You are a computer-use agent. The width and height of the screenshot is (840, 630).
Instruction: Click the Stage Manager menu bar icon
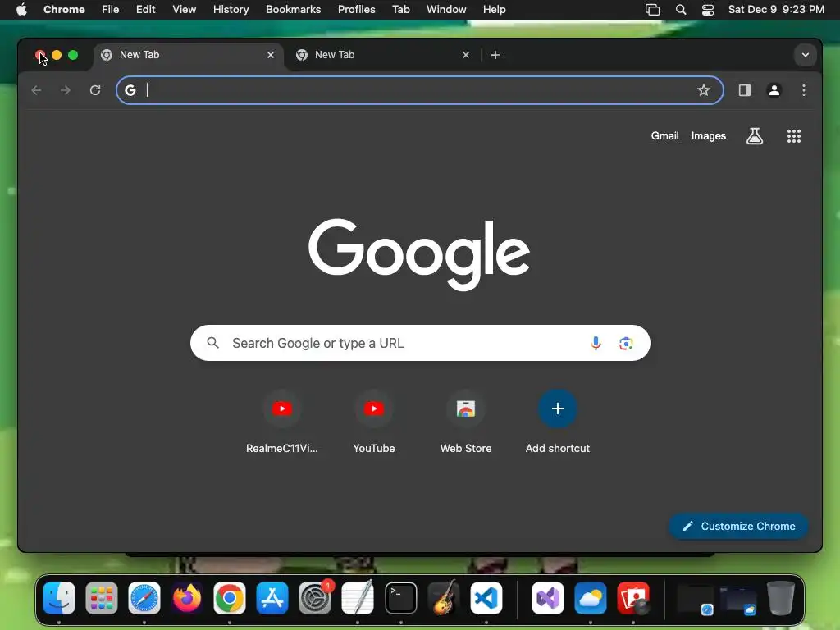click(652, 10)
